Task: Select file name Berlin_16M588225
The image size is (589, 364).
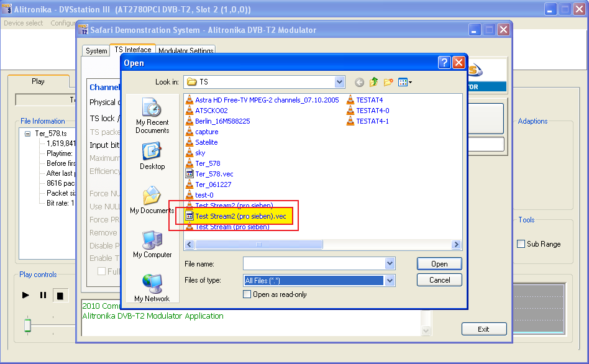Action: coord(222,121)
